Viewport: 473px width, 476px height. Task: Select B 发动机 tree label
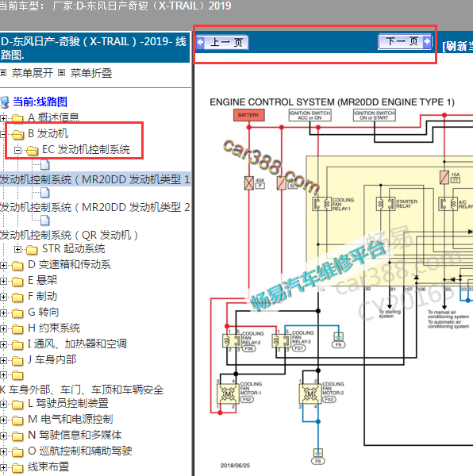[48, 133]
